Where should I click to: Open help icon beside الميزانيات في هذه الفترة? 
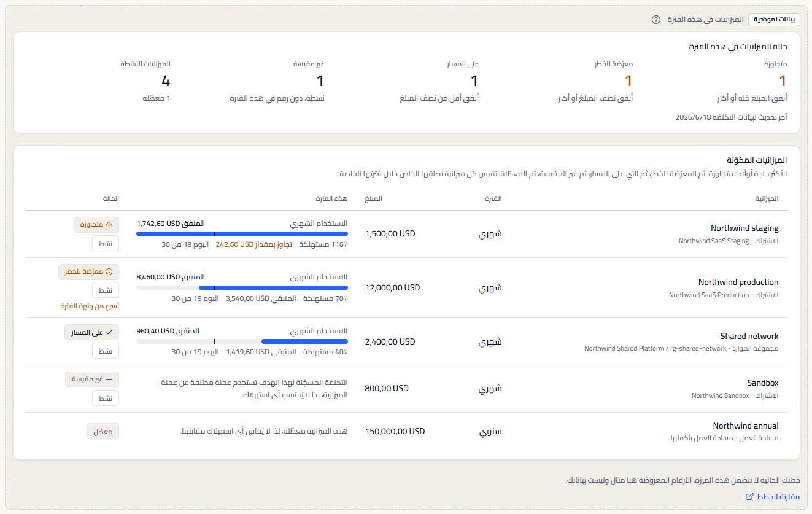pyautogui.click(x=656, y=20)
